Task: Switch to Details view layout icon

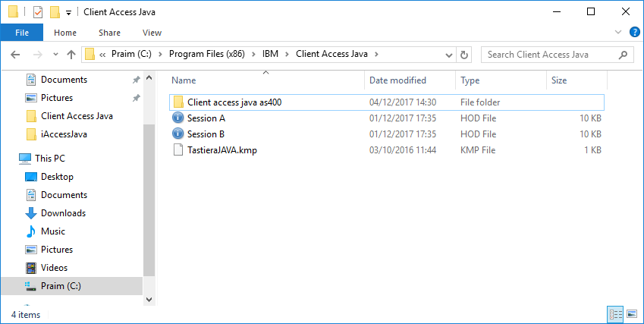Action: (x=615, y=315)
